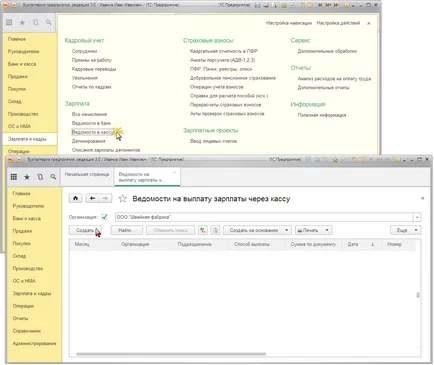Click the organization field ООО "Швейная фабрика"

[264, 217]
